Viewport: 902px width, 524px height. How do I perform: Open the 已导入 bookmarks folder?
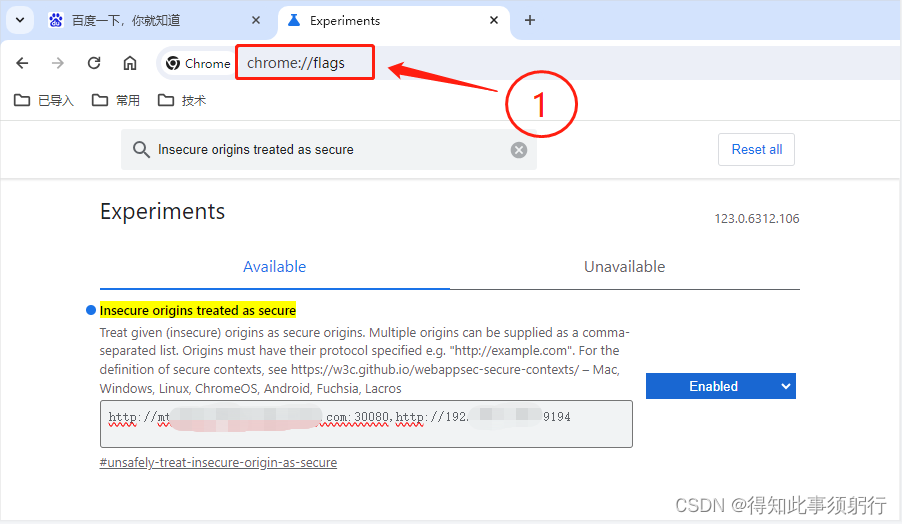[x=44, y=101]
